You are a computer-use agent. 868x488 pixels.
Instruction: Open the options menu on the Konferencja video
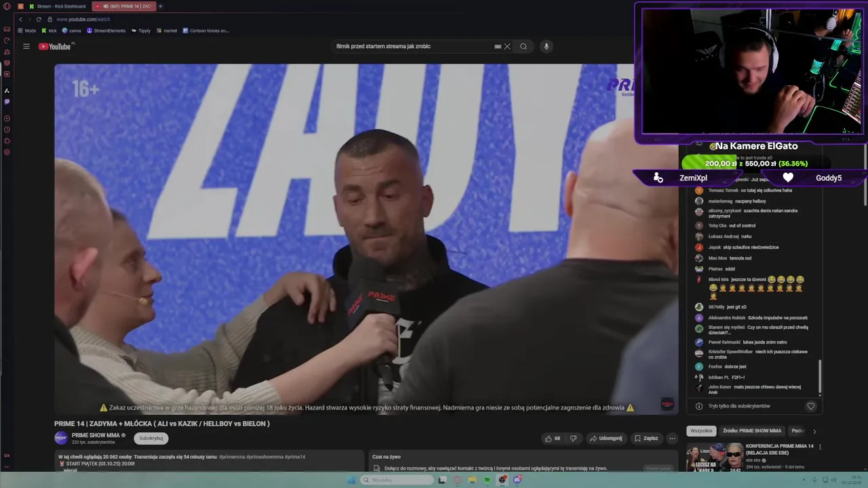tap(820, 447)
